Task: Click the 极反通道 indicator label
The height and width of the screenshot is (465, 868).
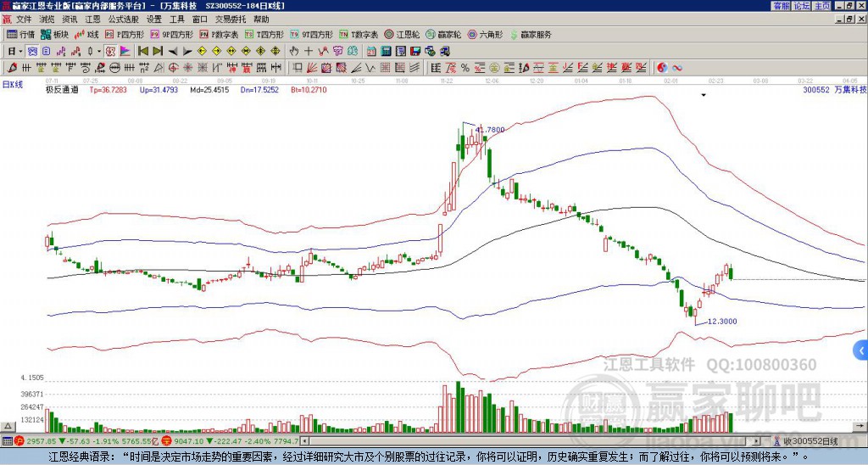Action: [x=62, y=90]
